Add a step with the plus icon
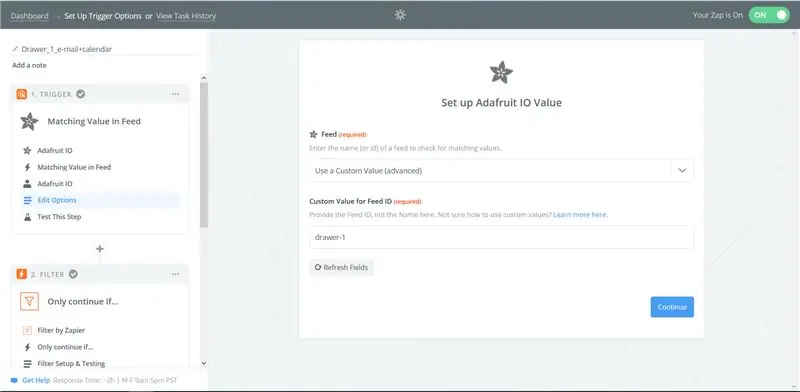This screenshot has width=800, height=392. point(100,249)
